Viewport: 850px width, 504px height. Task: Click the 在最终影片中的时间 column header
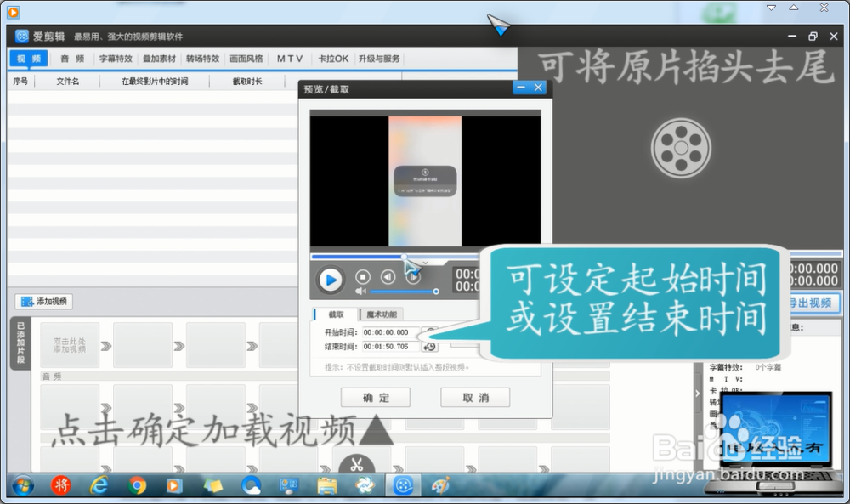point(155,82)
